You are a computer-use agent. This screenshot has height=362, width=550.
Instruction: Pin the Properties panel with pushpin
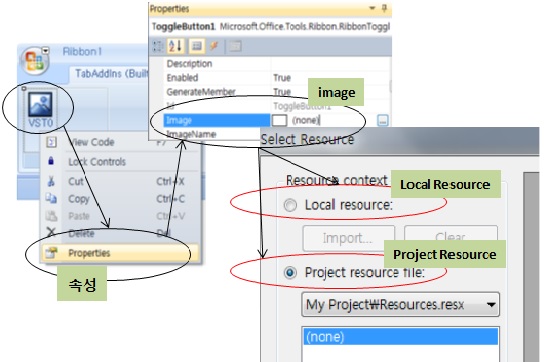coord(384,8)
